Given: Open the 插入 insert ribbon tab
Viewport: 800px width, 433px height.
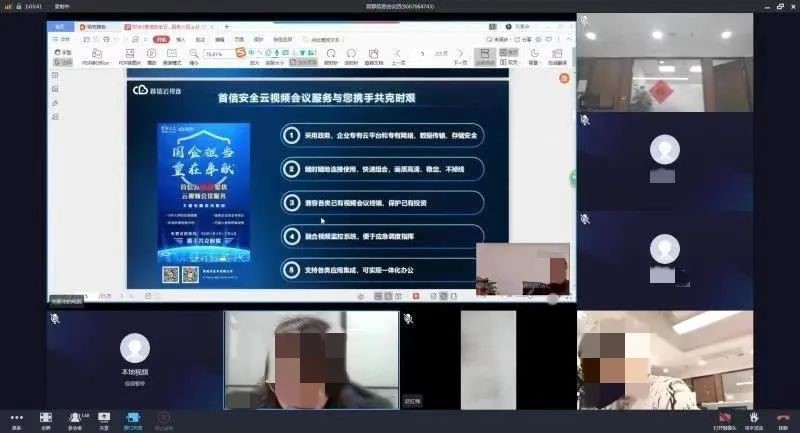Looking at the screenshot, I should click(x=181, y=39).
